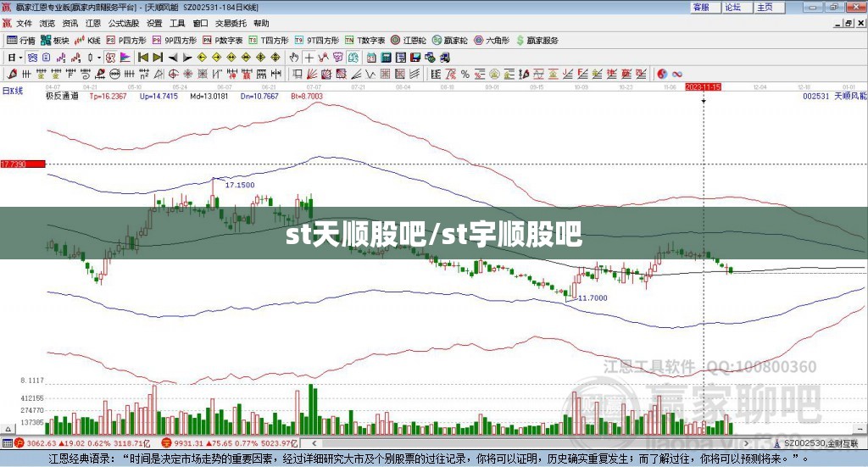Open the calculator icon

pos(386,57)
